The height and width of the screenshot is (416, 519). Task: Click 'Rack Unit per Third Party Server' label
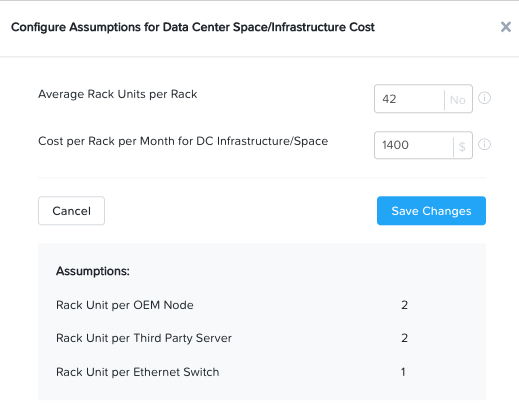coord(144,338)
